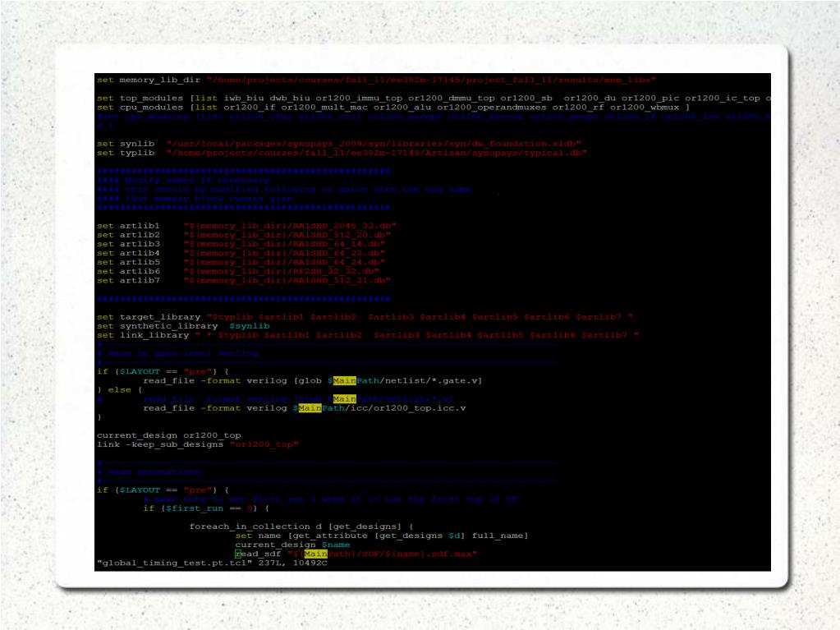Click the 'set artlib7' line

click(x=243, y=280)
